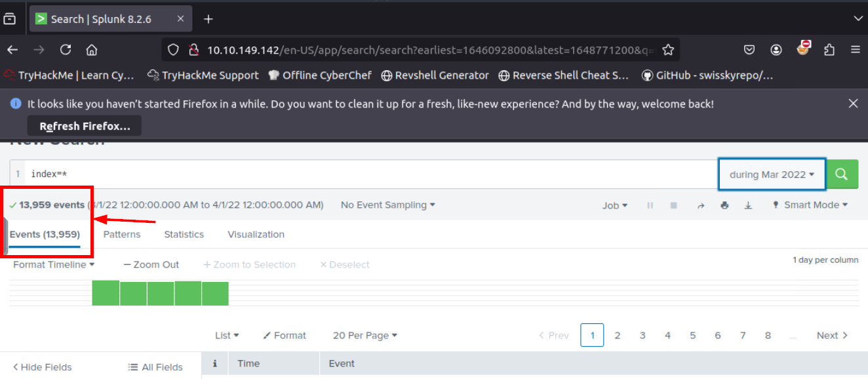This screenshot has width=868, height=379.
Task: Dismiss the Firefox refresh notification bar
Action: tap(853, 104)
